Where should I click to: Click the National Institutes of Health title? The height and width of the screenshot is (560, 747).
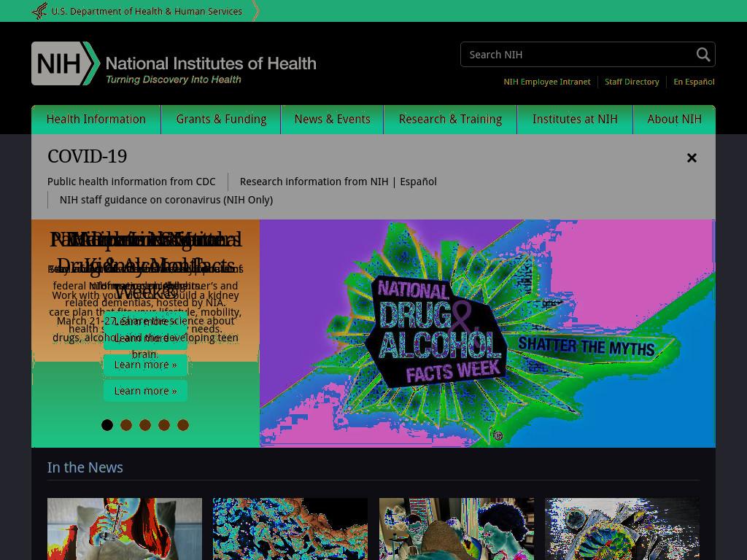click(x=211, y=63)
